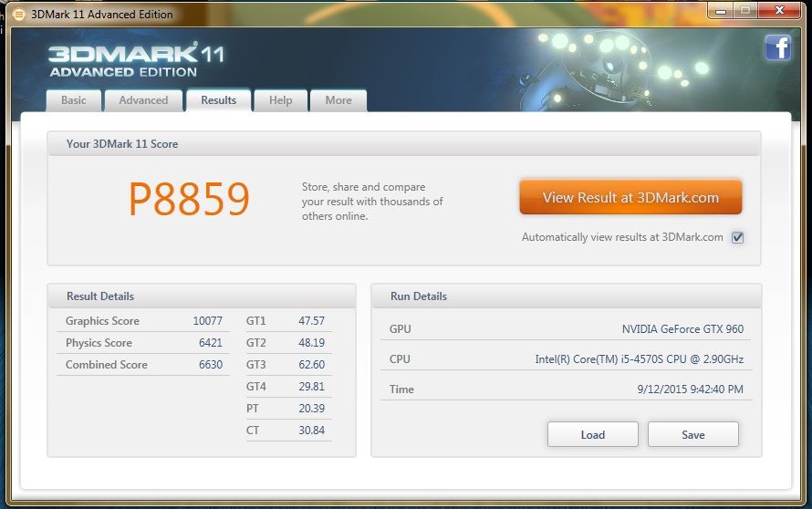Click the Load button
The height and width of the screenshot is (509, 812).
click(x=593, y=434)
